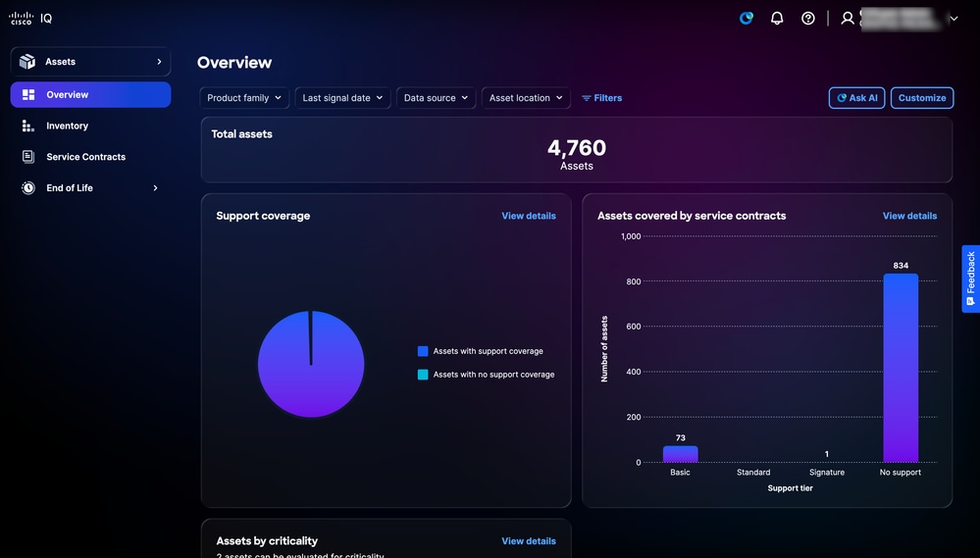
Task: Expand the End of Life chevron
Action: pyautogui.click(x=155, y=187)
